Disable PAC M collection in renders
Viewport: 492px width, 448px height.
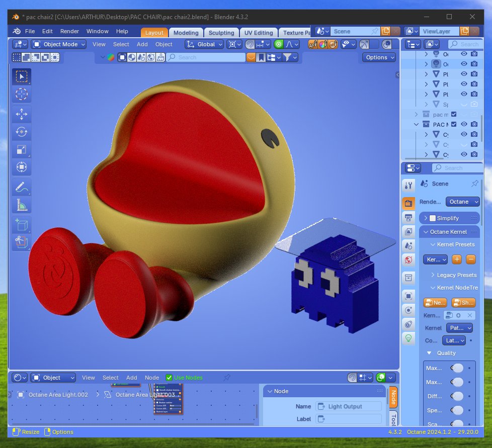474,124
